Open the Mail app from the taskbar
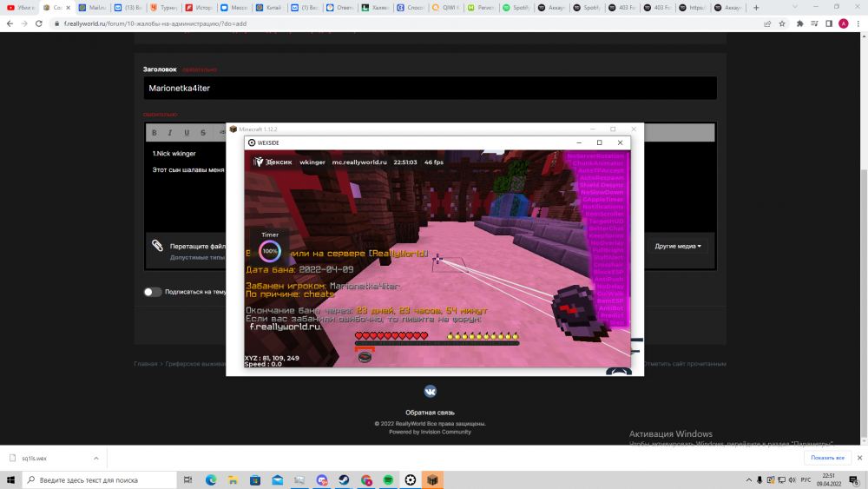Image resolution: width=868 pixels, height=489 pixels. 278,480
